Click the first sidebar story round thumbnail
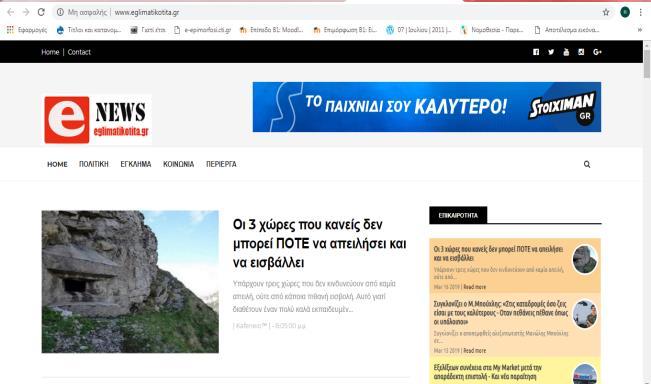651x384 pixels. point(585,259)
